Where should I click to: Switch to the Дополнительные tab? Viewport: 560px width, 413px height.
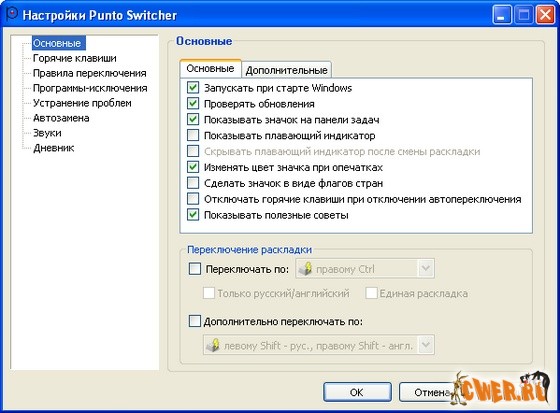(x=286, y=70)
